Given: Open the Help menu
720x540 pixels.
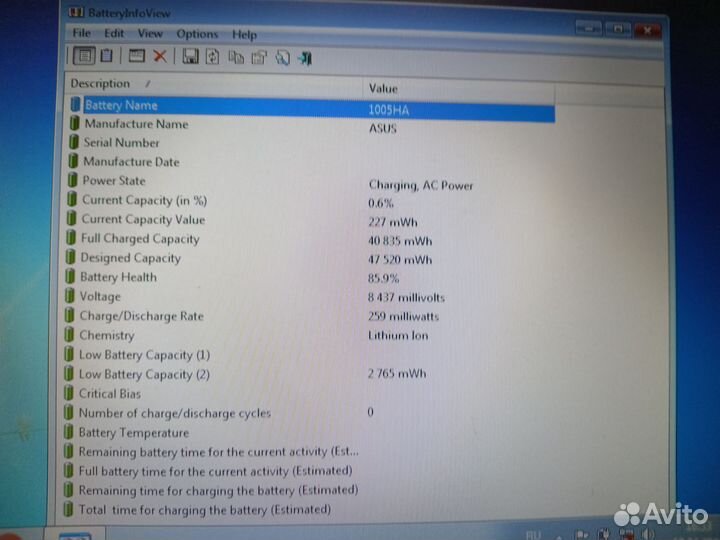Looking at the screenshot, I should 244,35.
